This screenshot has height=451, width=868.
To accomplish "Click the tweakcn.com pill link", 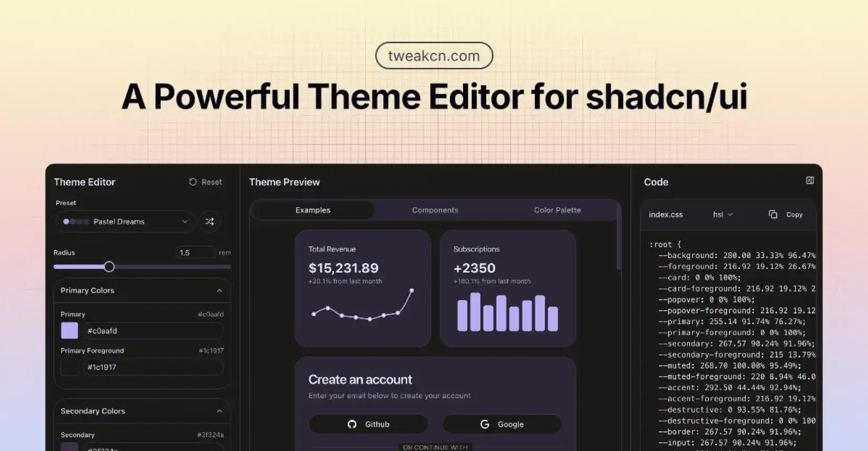I will 434,56.
